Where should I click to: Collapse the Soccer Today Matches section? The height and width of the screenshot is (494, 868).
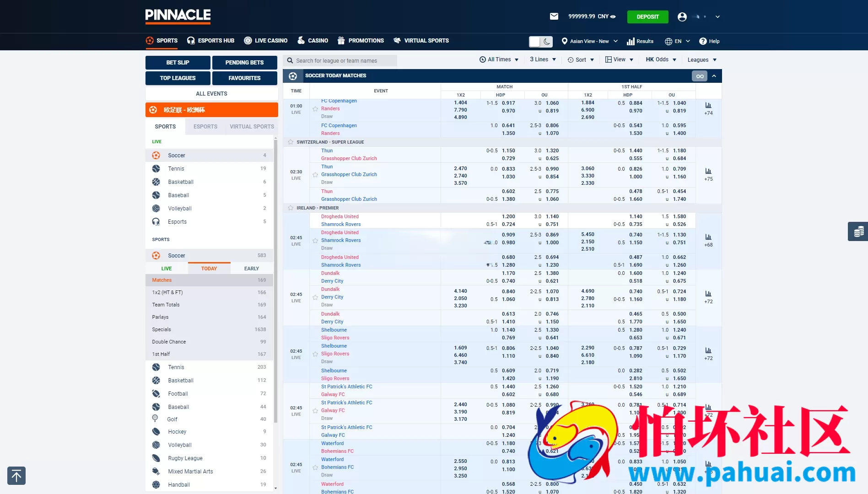[x=714, y=76]
